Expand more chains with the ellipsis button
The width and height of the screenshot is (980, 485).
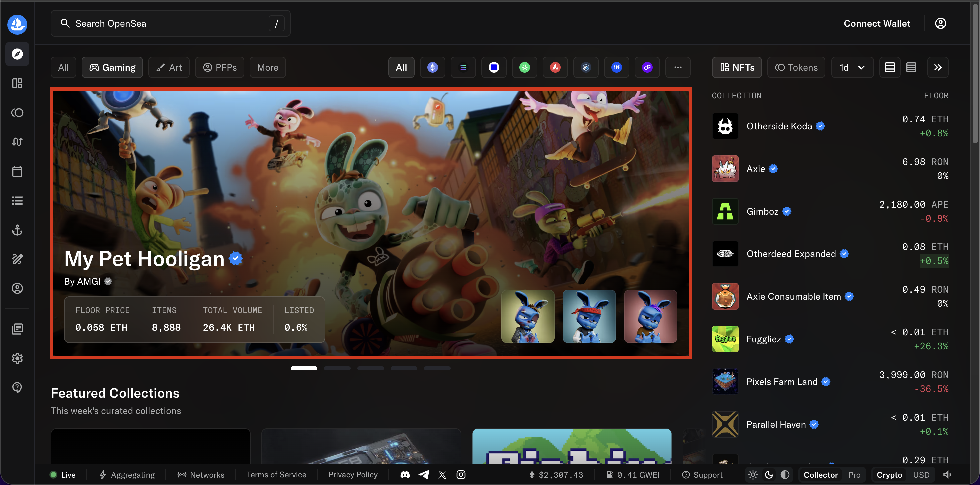(678, 67)
